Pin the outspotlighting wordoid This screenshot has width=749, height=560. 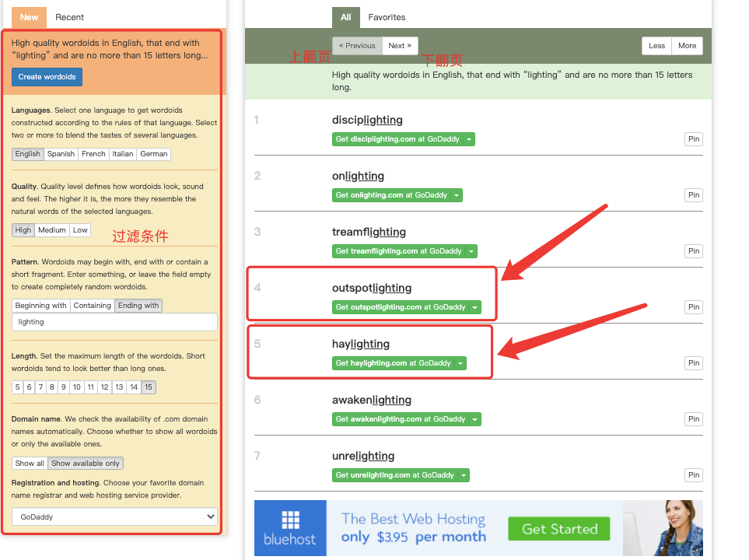694,306
